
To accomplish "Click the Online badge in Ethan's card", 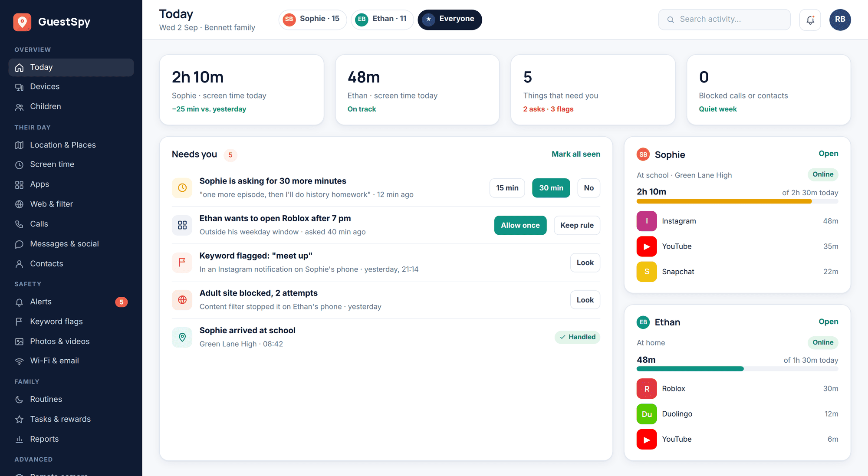I will [823, 342].
